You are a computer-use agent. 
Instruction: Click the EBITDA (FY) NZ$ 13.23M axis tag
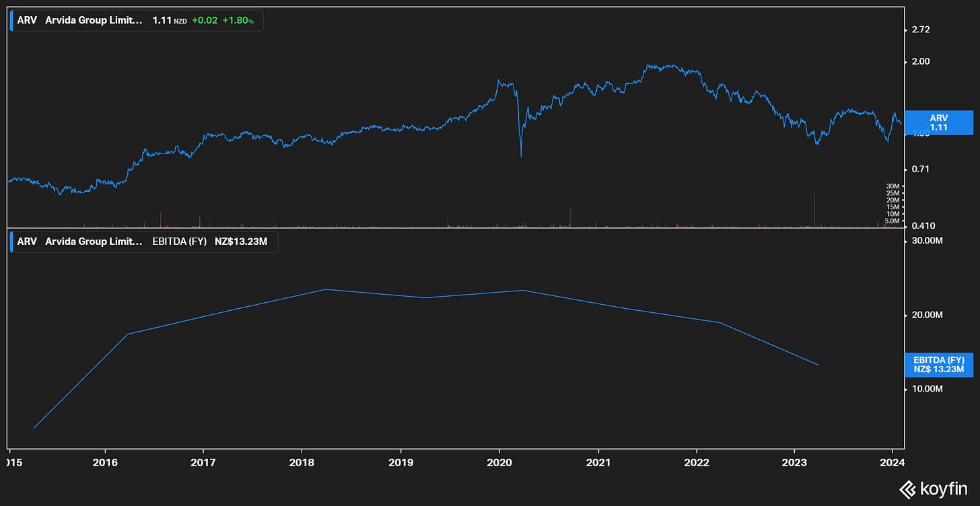[x=939, y=365]
